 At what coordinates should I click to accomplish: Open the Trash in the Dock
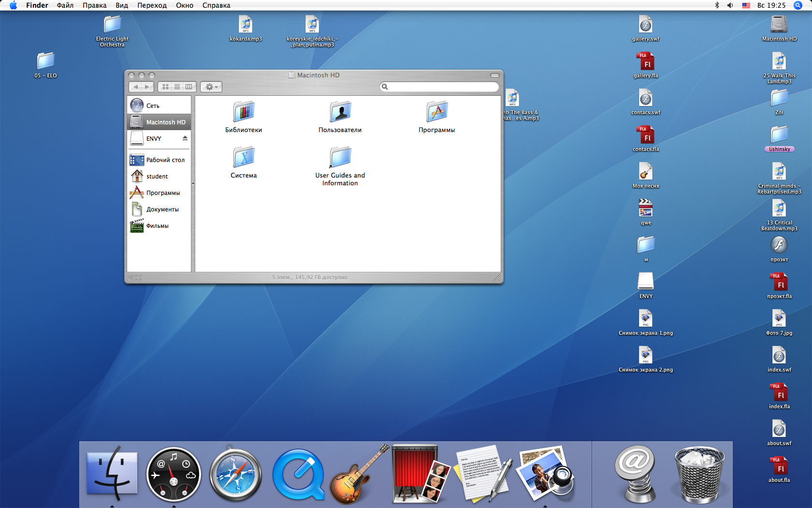[x=699, y=474]
